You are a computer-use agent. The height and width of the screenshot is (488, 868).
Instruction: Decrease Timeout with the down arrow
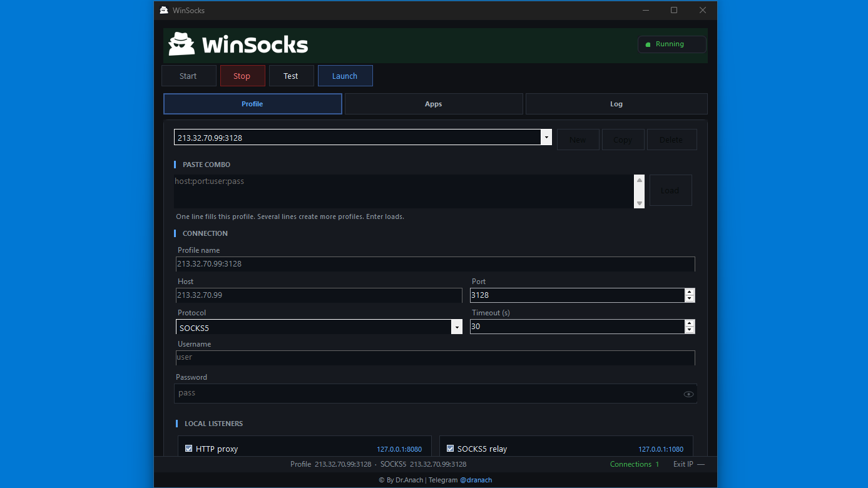point(690,330)
